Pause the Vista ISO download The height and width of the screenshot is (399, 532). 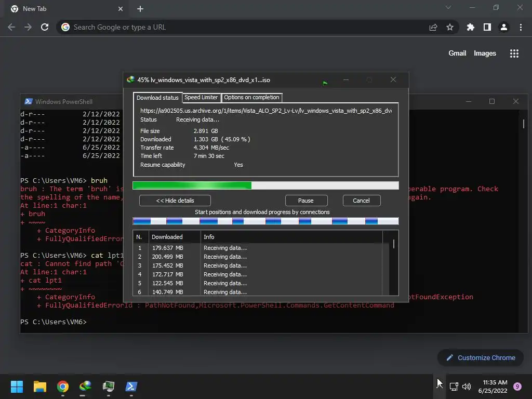tap(306, 201)
